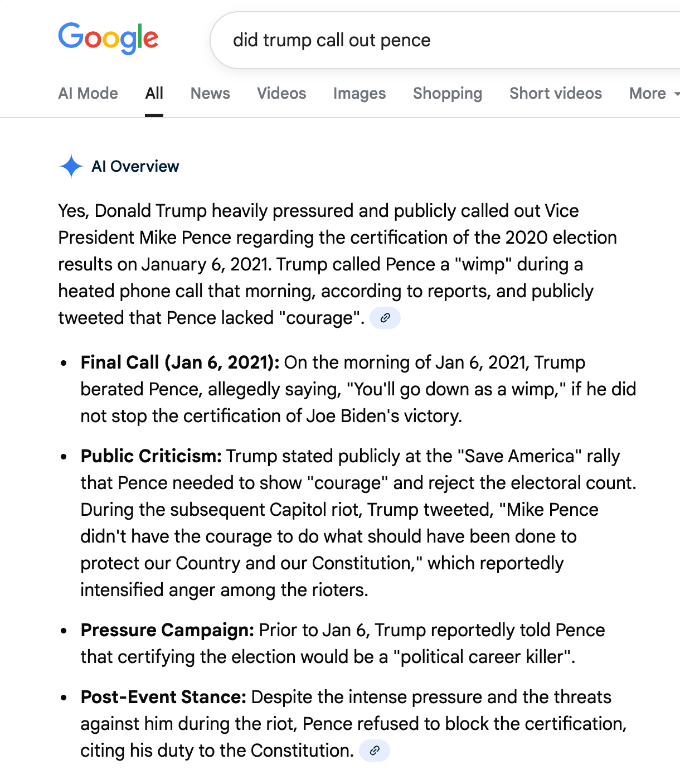Open the Short videos tab
This screenshot has width=680, height=784.
click(x=556, y=93)
